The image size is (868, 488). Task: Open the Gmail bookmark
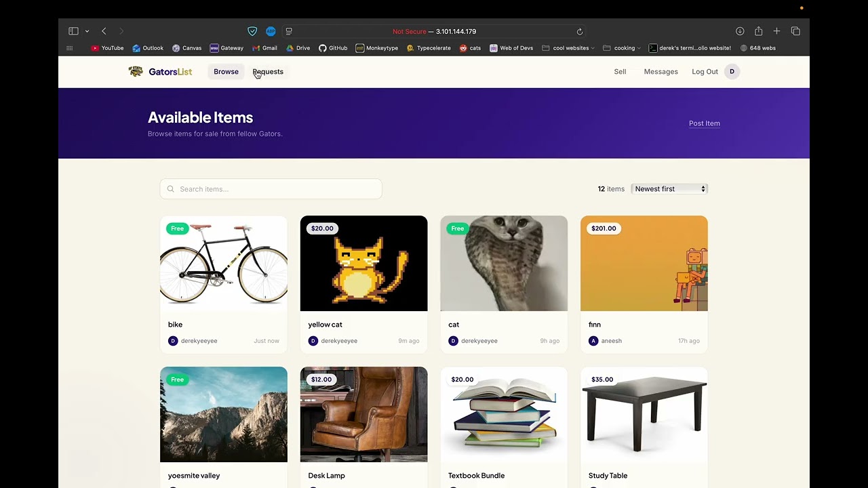(264, 48)
